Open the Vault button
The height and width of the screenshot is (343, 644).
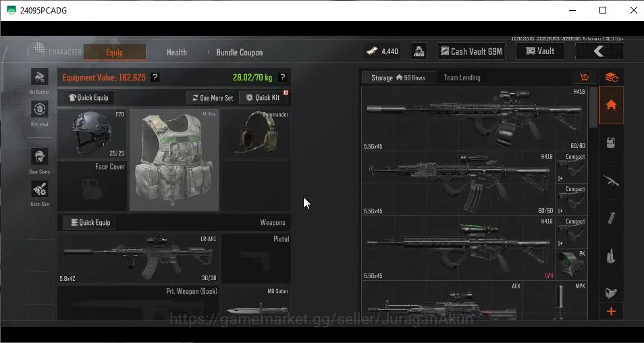pos(540,51)
